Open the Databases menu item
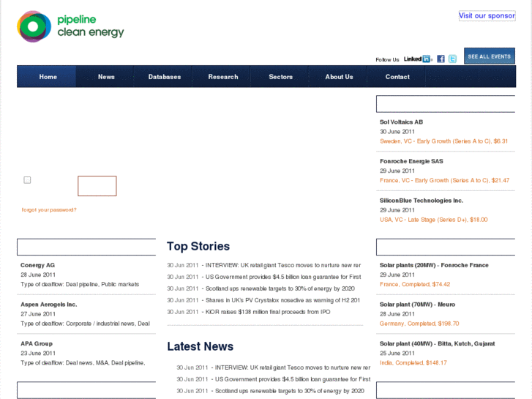532x399 pixels. [x=164, y=77]
